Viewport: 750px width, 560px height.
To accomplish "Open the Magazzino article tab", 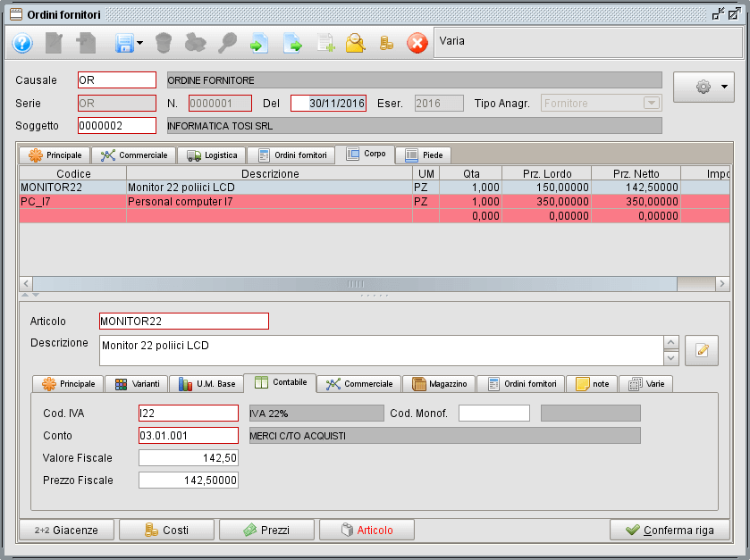I will coord(439,383).
